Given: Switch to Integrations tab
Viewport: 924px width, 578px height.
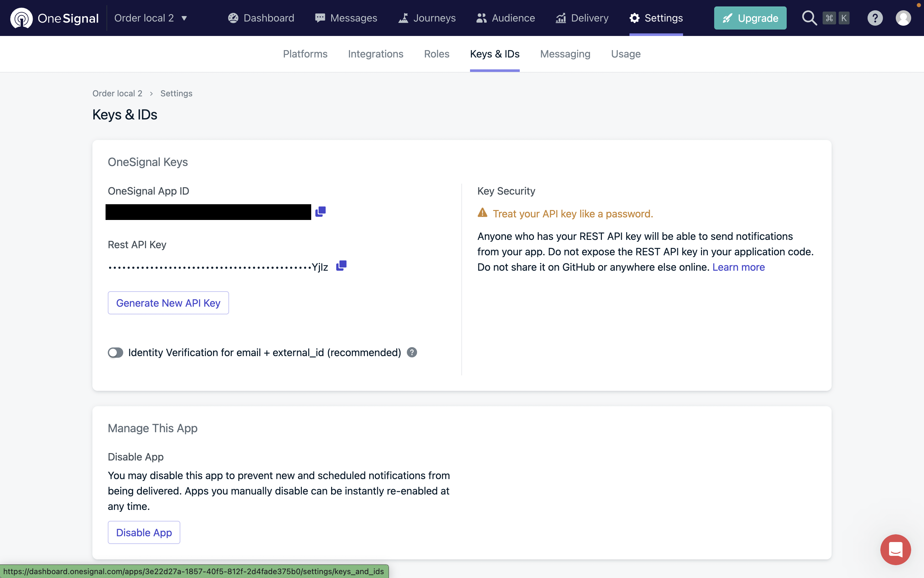Looking at the screenshot, I should pos(376,54).
